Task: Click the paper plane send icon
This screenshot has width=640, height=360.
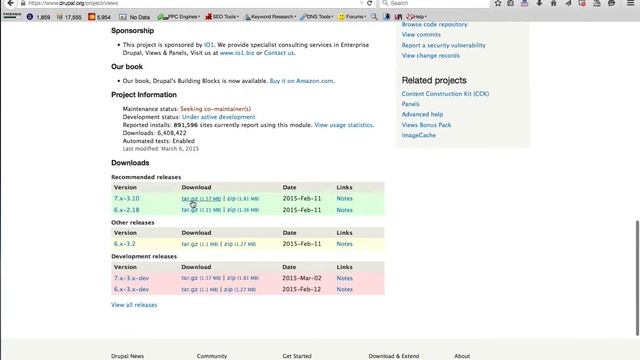Action: [568, 3]
